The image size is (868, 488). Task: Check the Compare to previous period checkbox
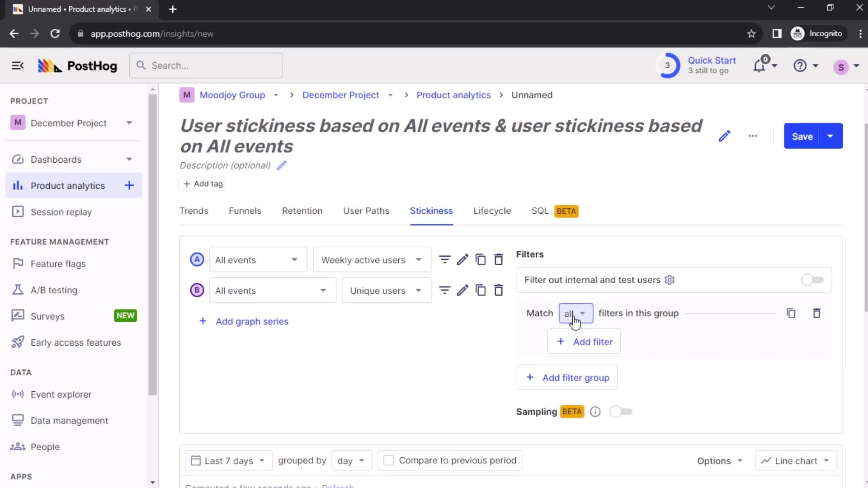click(x=389, y=460)
